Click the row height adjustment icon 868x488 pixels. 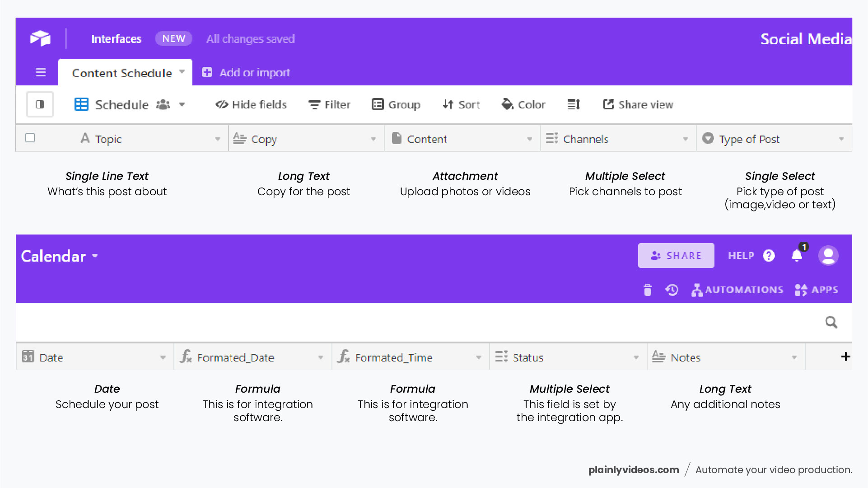[573, 104]
